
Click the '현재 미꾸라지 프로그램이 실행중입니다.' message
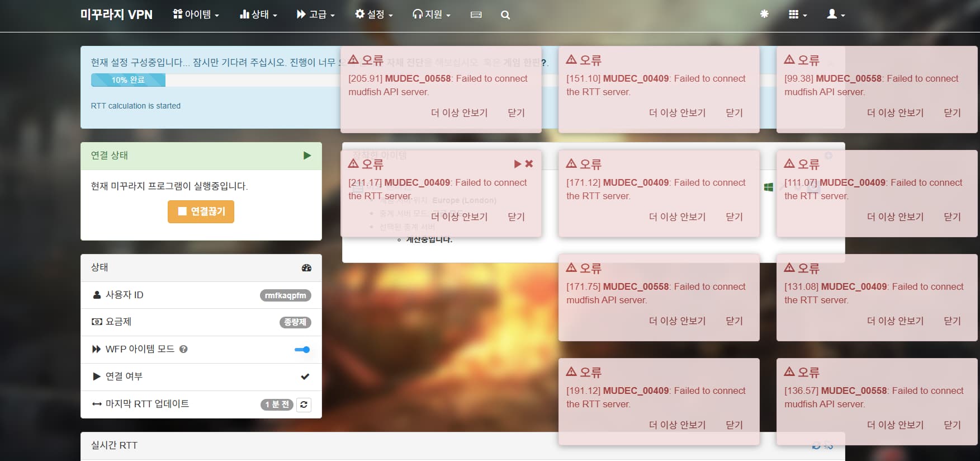[x=169, y=186]
